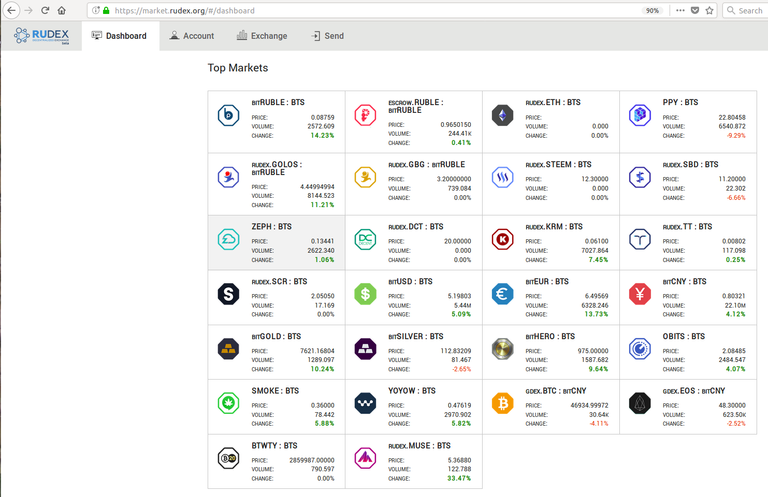
Task: Open the Account tab
Action: coord(192,36)
